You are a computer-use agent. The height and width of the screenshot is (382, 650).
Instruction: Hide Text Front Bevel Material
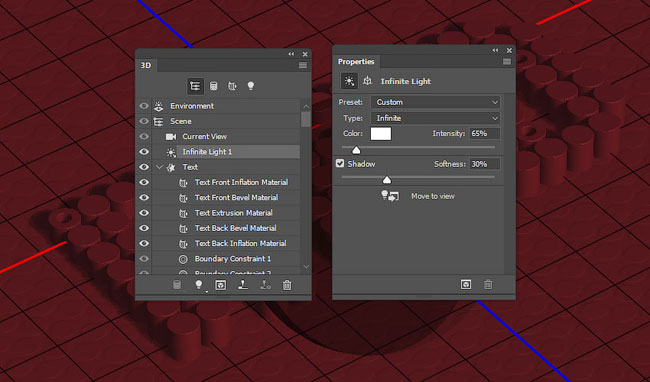click(x=144, y=198)
